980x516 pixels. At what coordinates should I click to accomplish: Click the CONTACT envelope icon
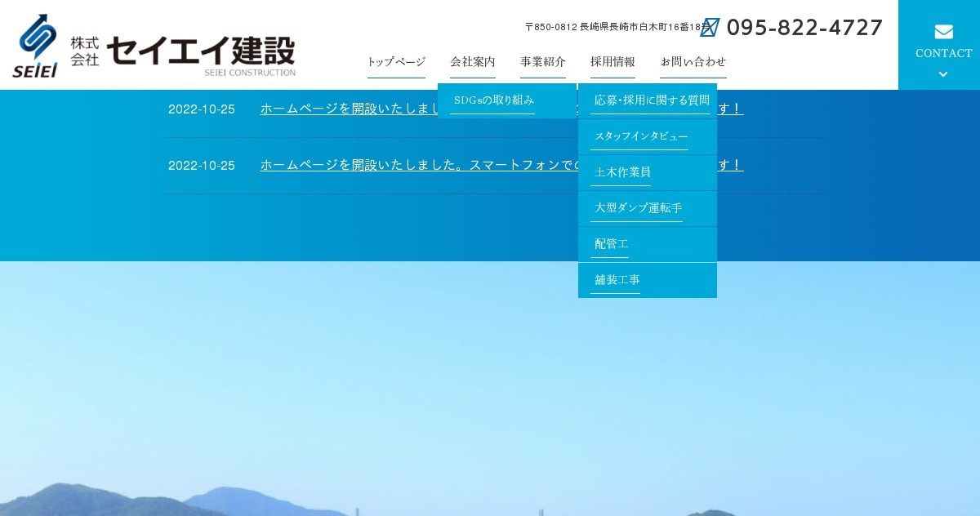(x=943, y=31)
